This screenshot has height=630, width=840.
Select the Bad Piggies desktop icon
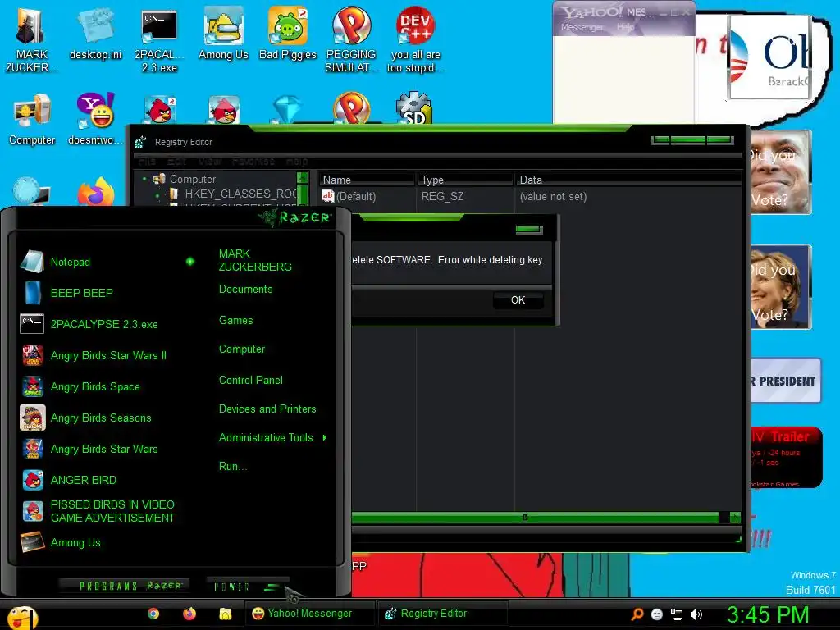(288, 34)
